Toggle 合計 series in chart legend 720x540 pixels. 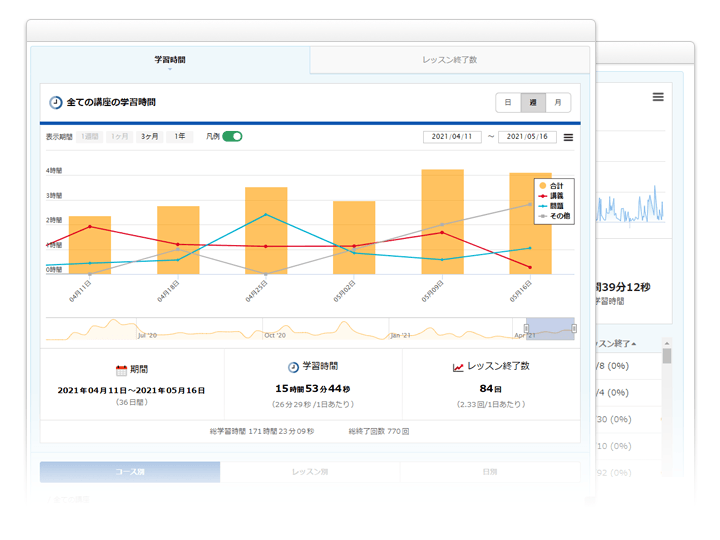[551, 186]
